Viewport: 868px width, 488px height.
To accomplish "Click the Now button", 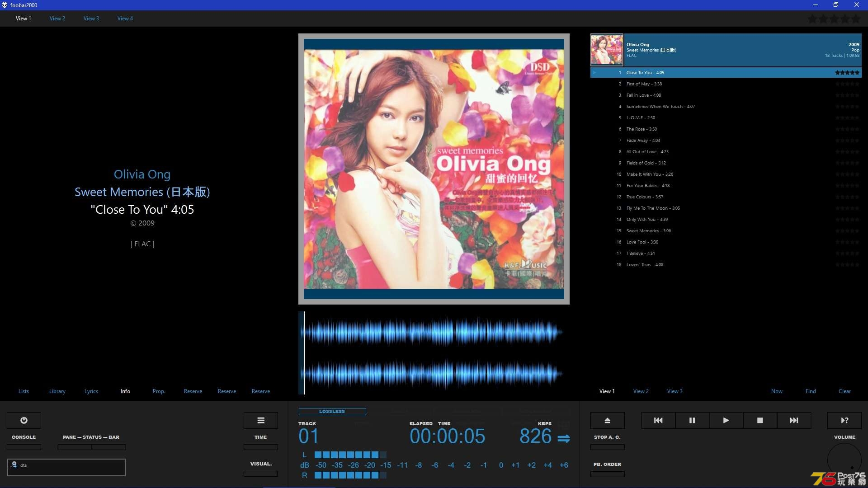I will [x=777, y=391].
